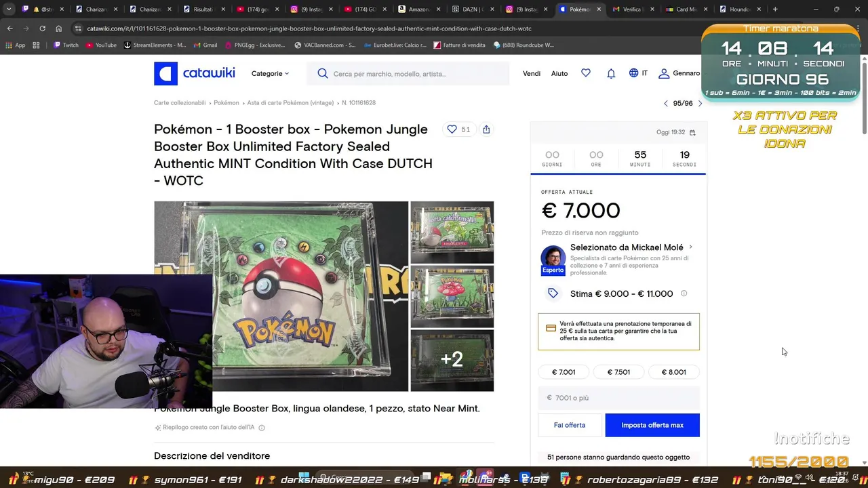Screen dimensions: 868x488
Task: Go to next lot arrow near 95/96
Action: tap(700, 104)
